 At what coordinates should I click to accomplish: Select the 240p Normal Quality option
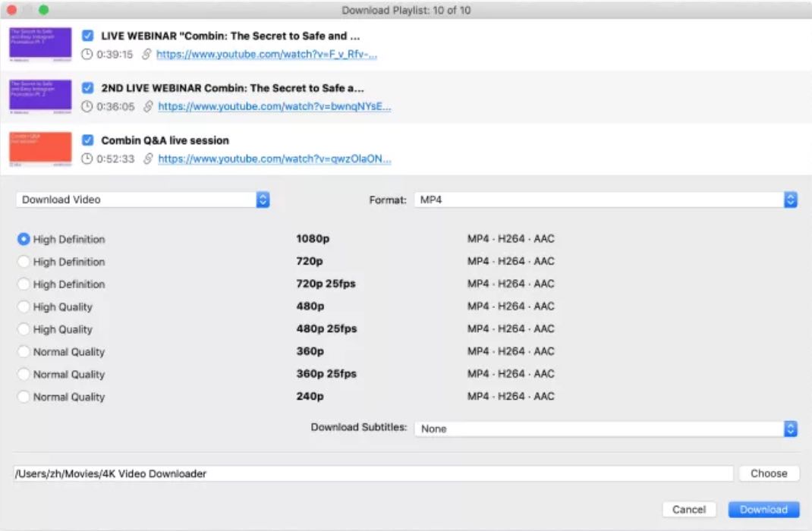pyautogui.click(x=24, y=397)
